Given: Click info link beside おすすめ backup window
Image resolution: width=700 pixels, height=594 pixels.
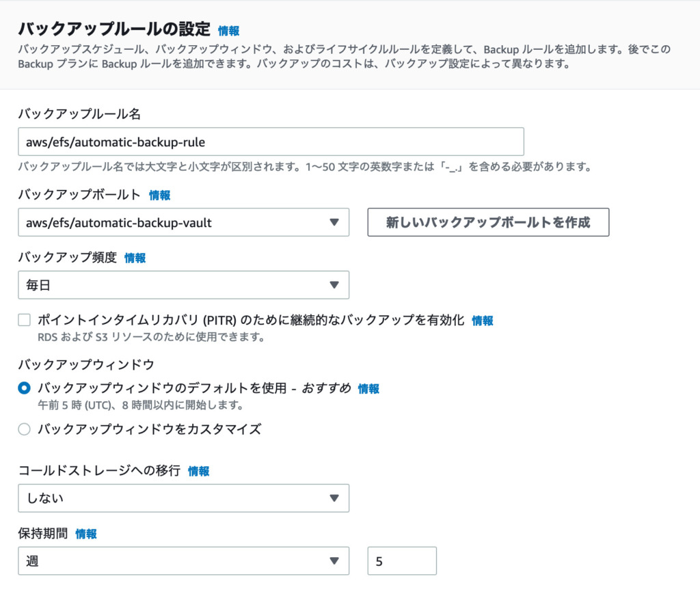Looking at the screenshot, I should pyautogui.click(x=368, y=389).
